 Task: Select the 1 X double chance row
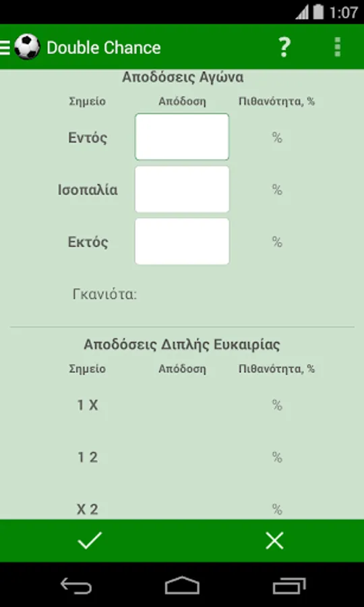click(182, 405)
